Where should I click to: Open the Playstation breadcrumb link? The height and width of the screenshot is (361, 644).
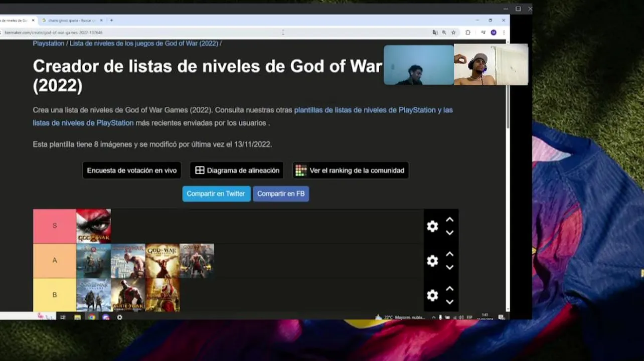49,44
